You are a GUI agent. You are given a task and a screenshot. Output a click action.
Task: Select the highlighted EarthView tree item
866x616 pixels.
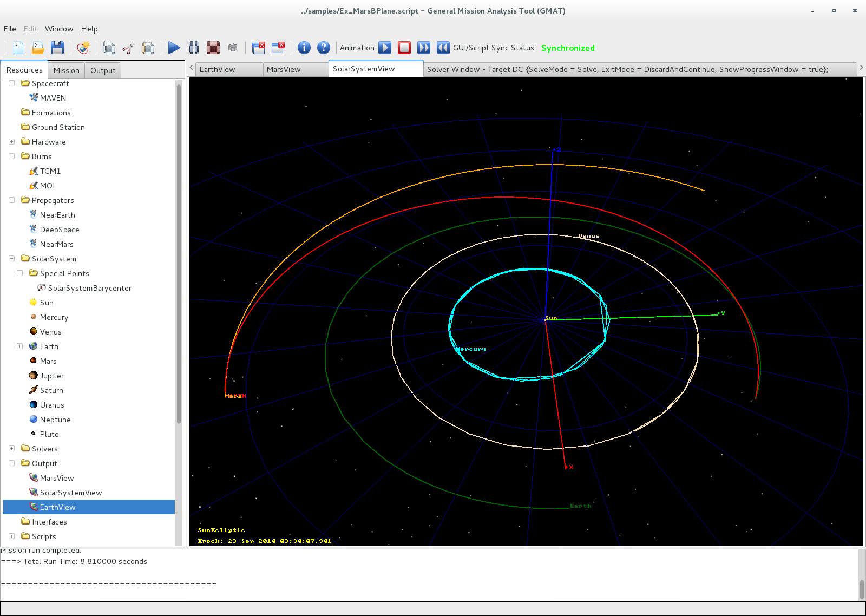point(89,507)
